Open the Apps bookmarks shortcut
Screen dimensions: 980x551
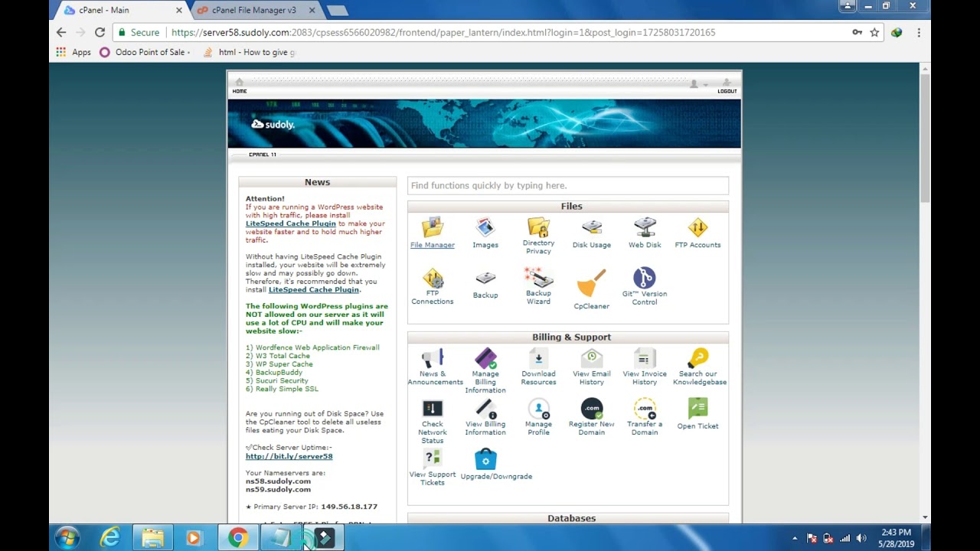[73, 52]
